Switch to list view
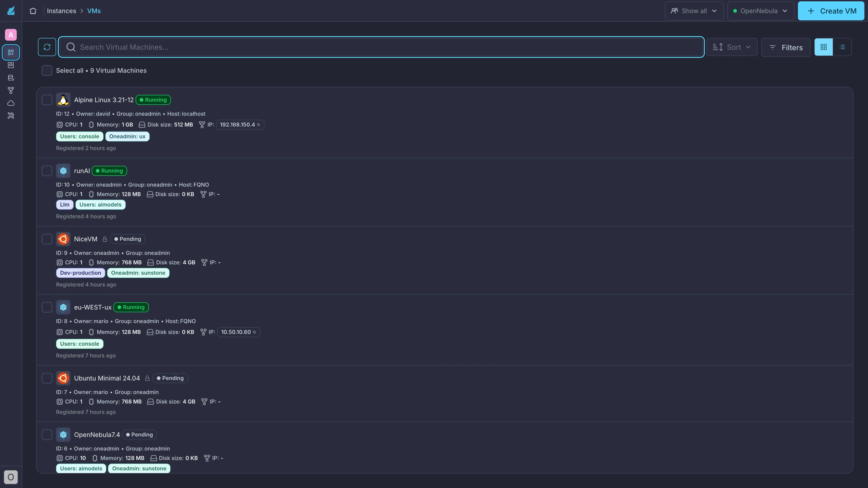The height and width of the screenshot is (488, 868). coord(842,47)
